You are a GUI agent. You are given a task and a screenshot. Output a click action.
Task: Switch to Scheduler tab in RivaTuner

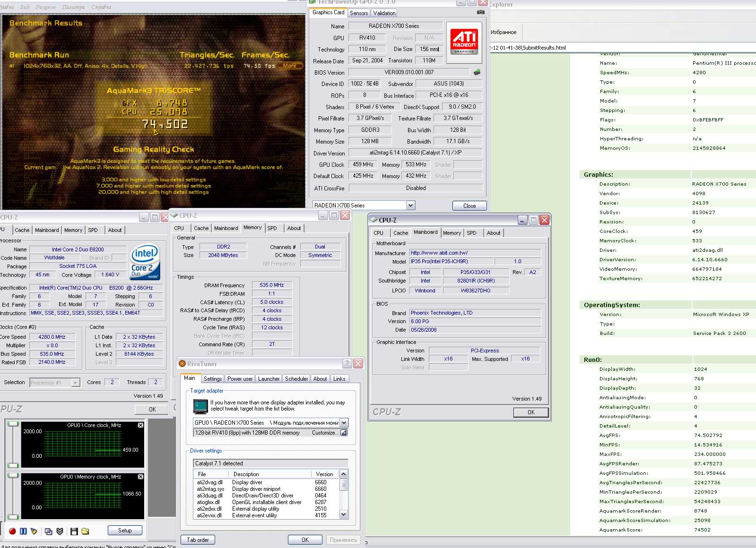point(296,379)
